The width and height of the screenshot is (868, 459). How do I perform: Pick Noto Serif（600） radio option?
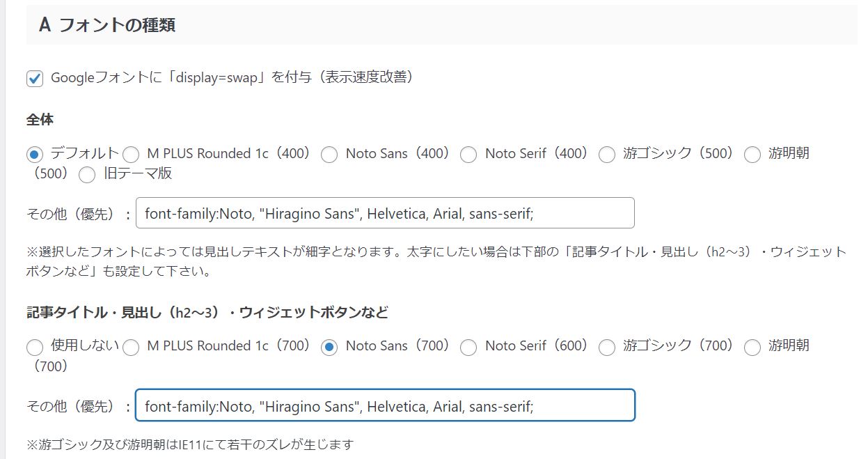(468, 346)
